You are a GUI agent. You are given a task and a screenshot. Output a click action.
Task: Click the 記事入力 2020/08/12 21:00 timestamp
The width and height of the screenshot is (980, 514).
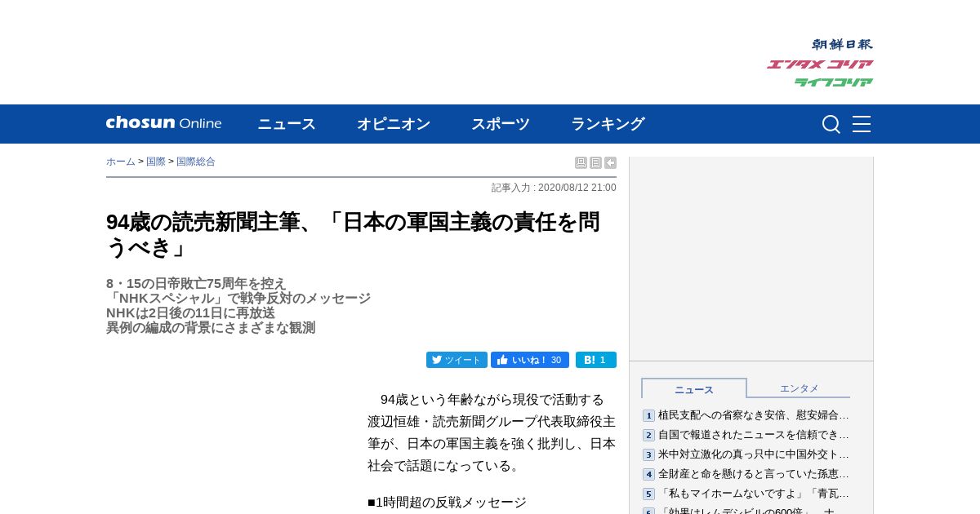click(554, 188)
